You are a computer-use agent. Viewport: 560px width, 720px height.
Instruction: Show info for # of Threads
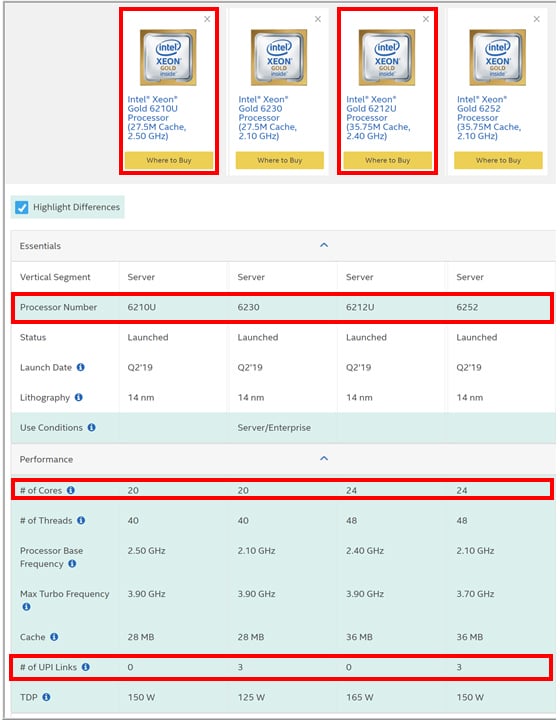click(x=81, y=520)
